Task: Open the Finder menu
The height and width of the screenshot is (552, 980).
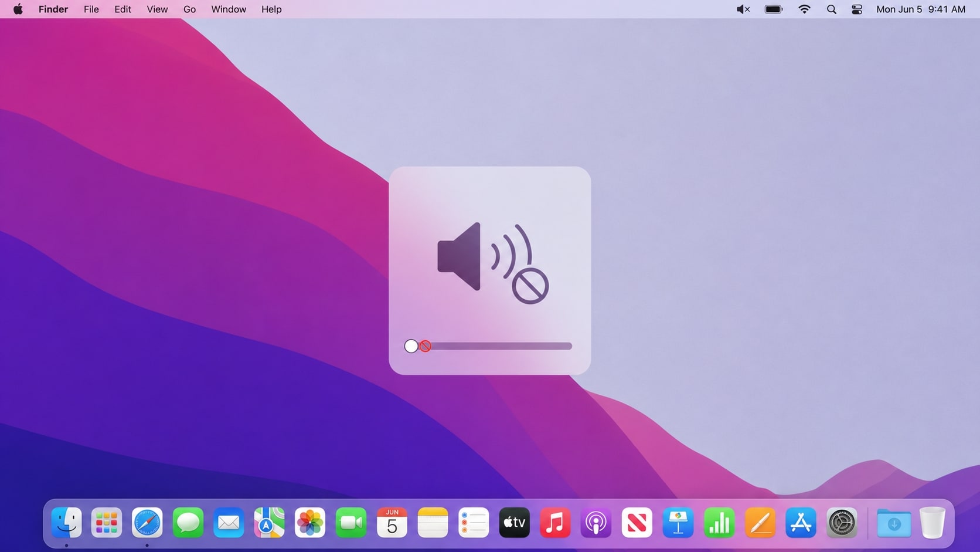Action: coord(53,9)
